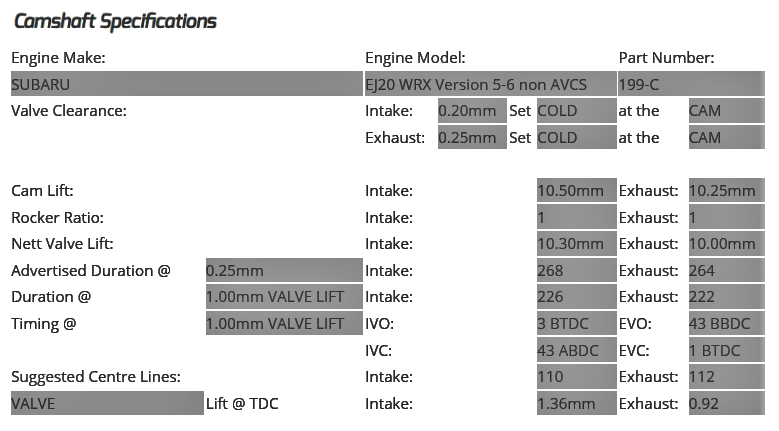Viewport: 779px width, 431px height.
Task: Select the Exhaust cam lift 10.25mm field
Action: tap(727, 190)
